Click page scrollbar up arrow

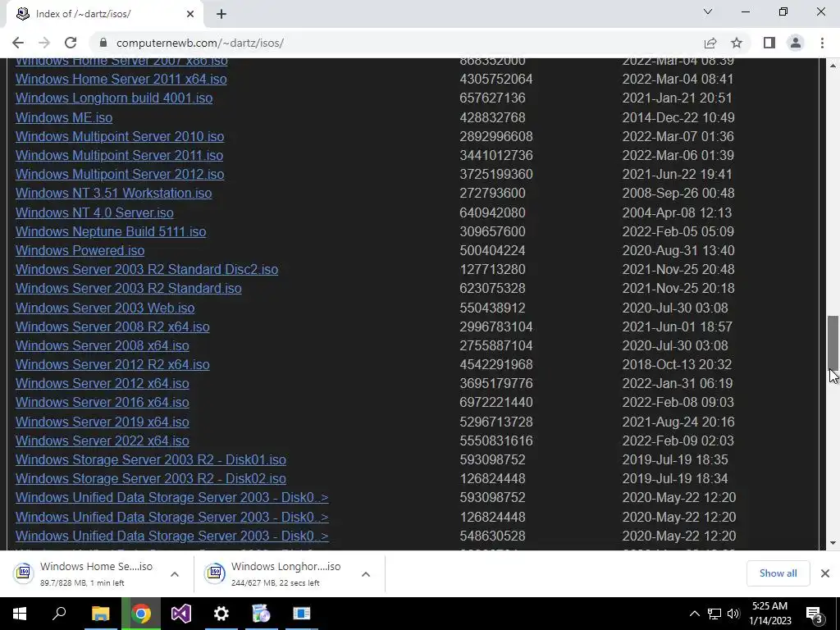click(x=833, y=66)
